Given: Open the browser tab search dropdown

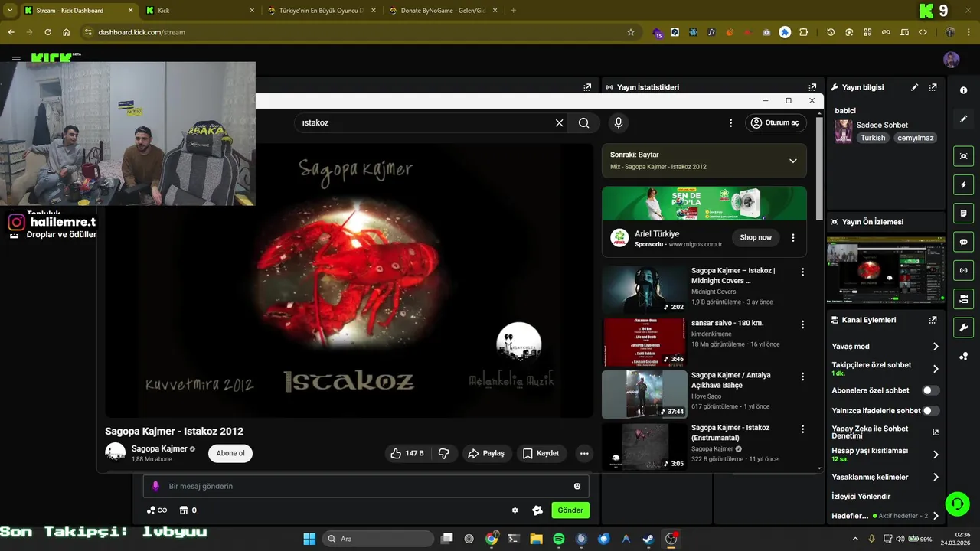Looking at the screenshot, I should click(10, 11).
